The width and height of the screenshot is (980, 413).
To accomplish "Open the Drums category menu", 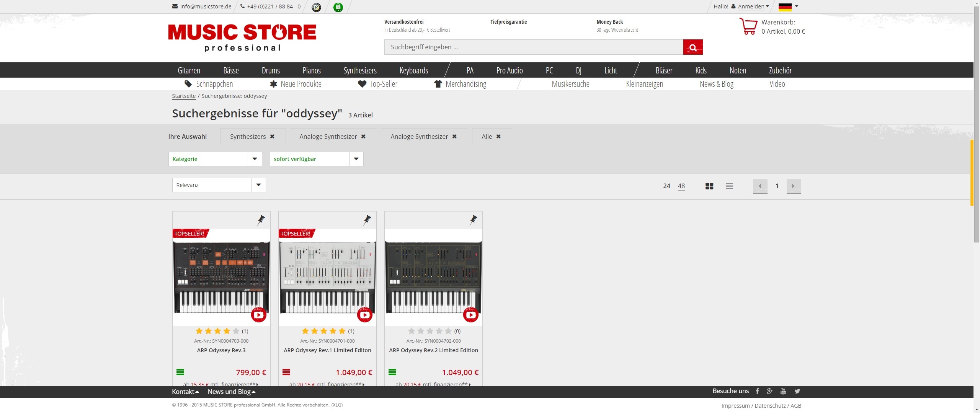I will click(x=271, y=70).
